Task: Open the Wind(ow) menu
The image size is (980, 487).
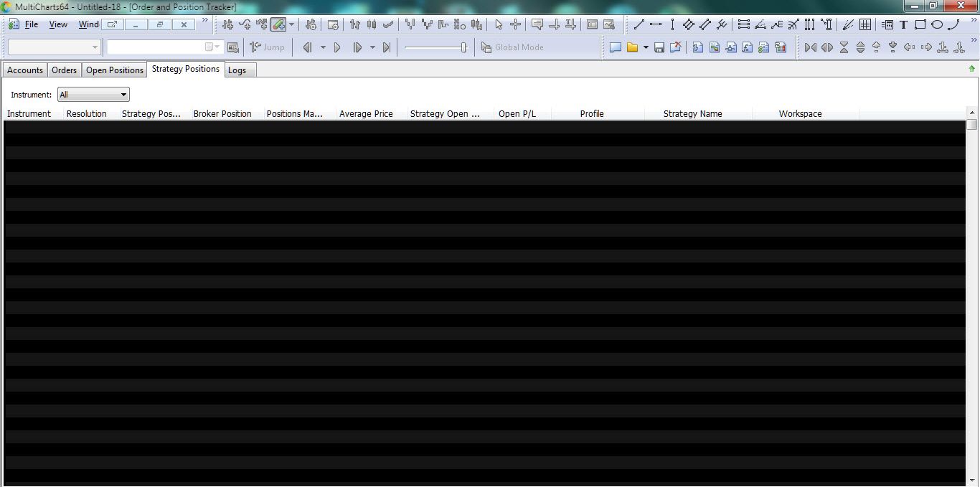Action: click(x=89, y=24)
